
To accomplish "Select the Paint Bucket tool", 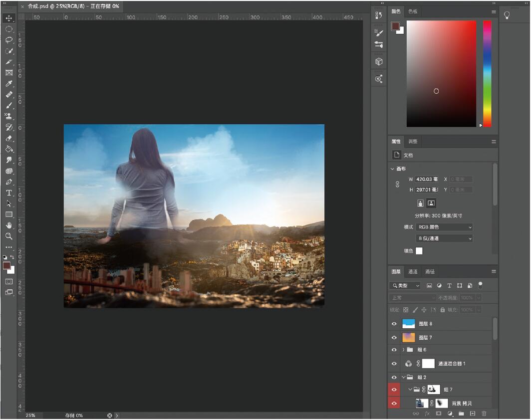I will coord(9,149).
